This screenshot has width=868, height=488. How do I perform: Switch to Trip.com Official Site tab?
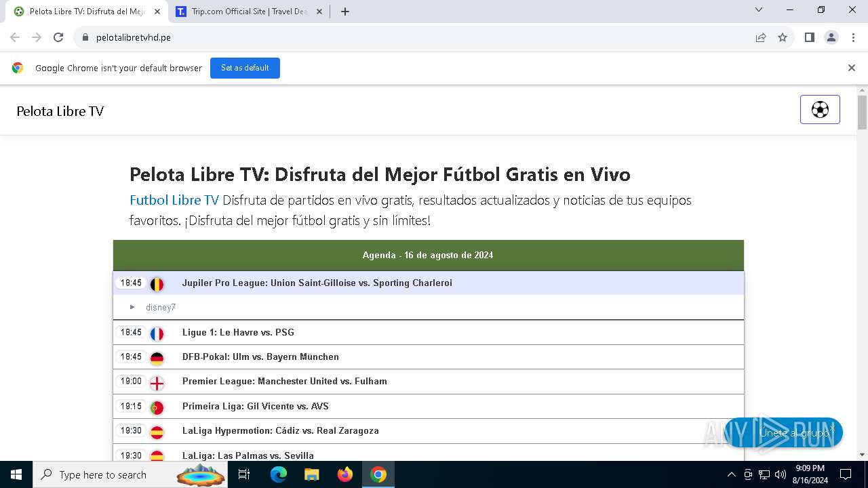tap(248, 12)
